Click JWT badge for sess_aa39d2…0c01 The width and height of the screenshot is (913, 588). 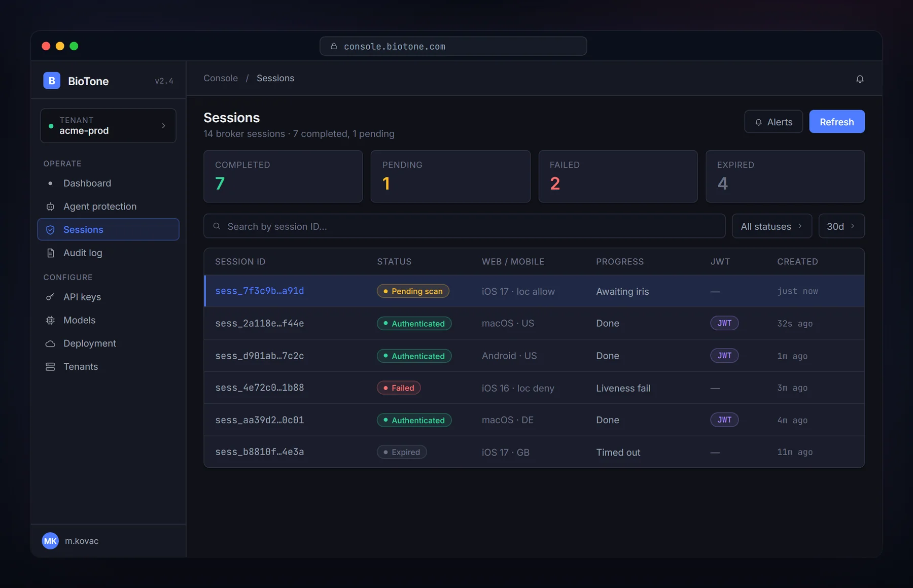tap(724, 420)
